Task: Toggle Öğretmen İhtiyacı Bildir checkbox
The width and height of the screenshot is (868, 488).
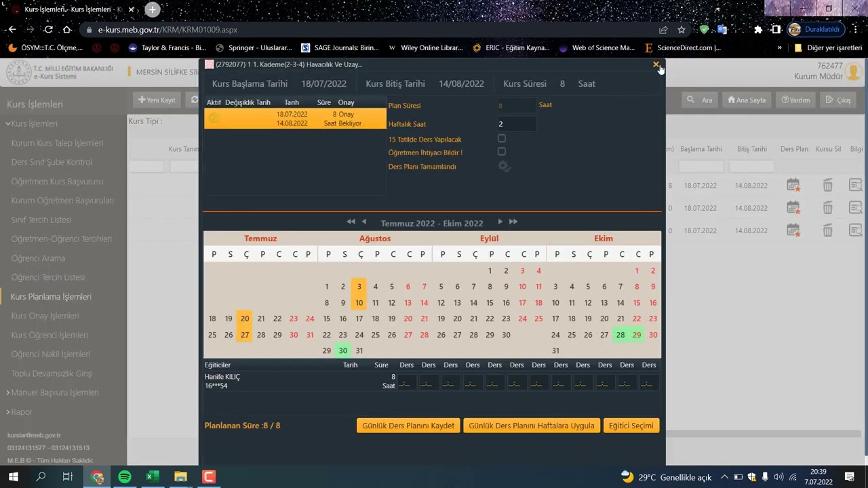Action: (502, 152)
